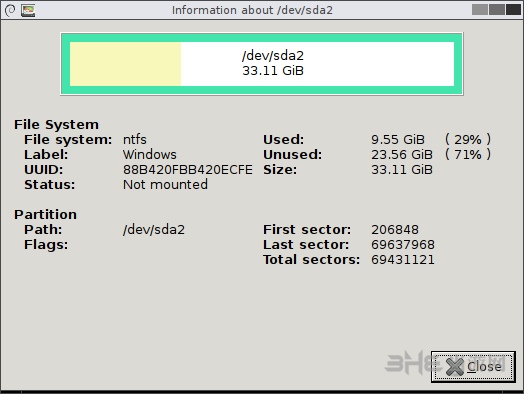The width and height of the screenshot is (524, 394).
Task: Click the GParted disk icon in title bar
Action: click(28, 10)
